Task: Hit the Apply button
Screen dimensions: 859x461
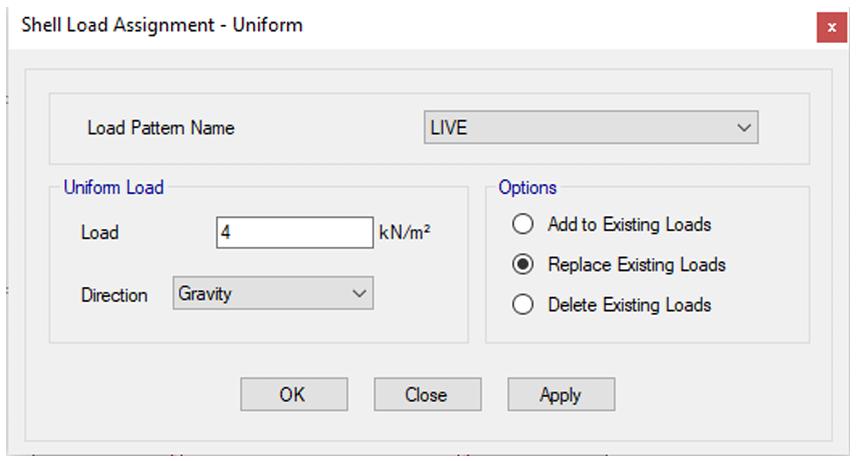Action: (561, 394)
